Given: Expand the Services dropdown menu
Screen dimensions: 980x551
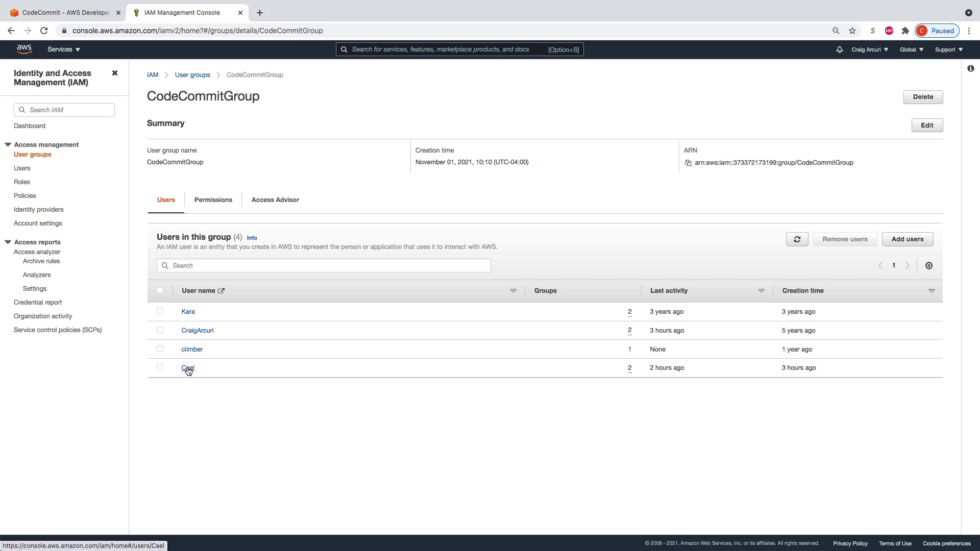Looking at the screenshot, I should tap(64, 49).
